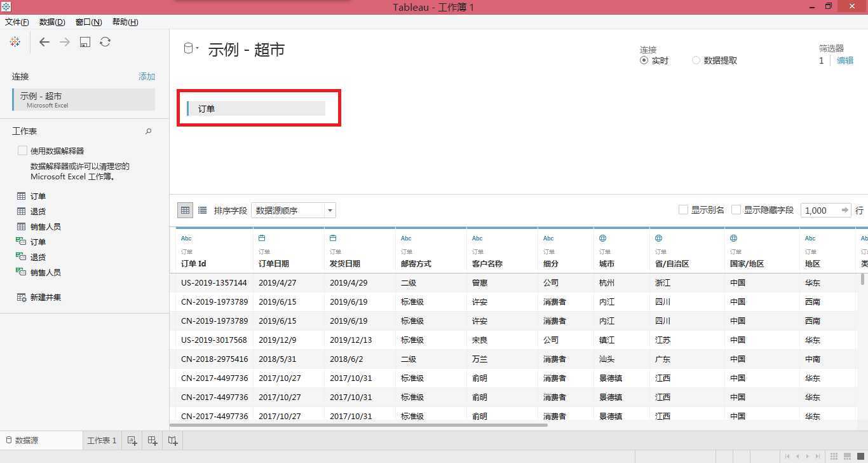Click the 客户名称 column header
This screenshot has height=463, width=868.
click(487, 263)
